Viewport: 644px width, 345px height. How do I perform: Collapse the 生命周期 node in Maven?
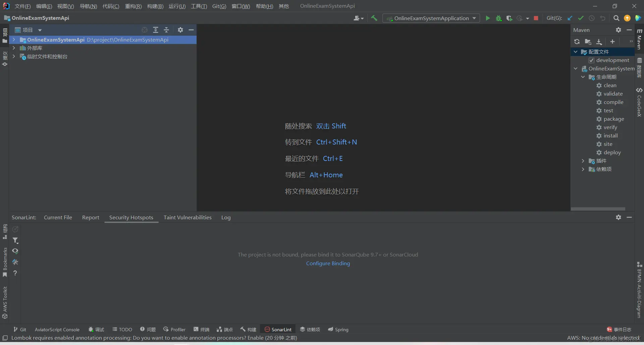[x=583, y=77]
